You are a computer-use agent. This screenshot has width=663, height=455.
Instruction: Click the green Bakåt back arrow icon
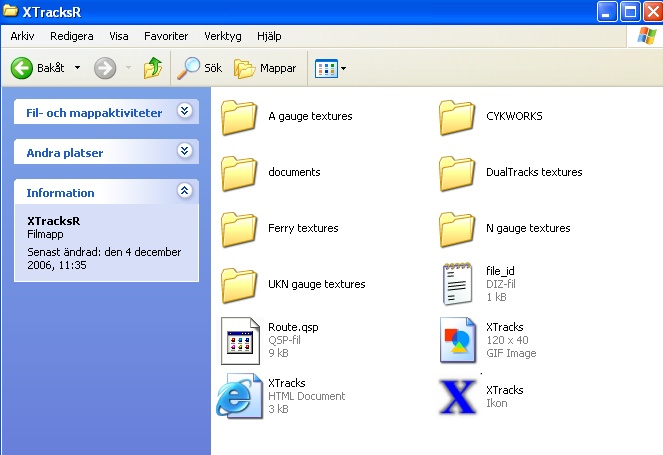pos(22,68)
